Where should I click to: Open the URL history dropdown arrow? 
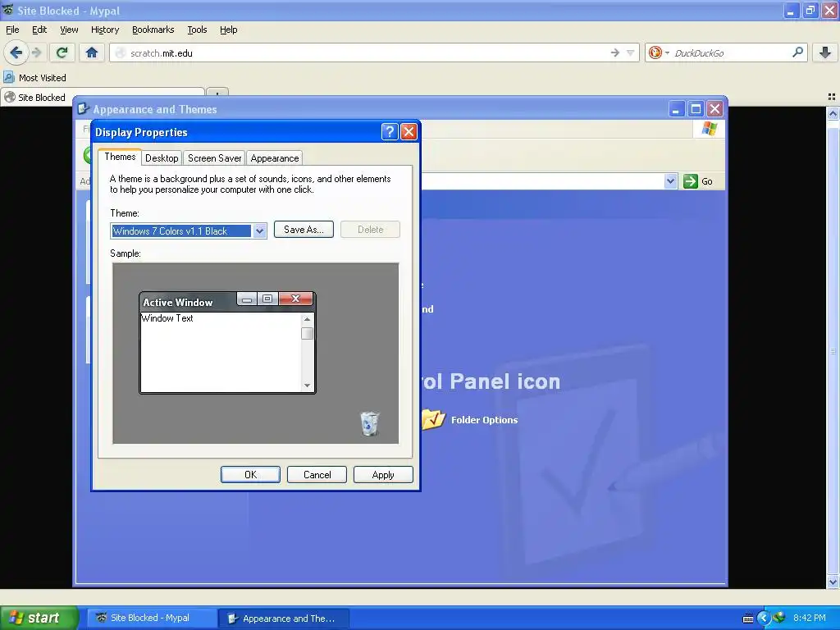point(630,52)
